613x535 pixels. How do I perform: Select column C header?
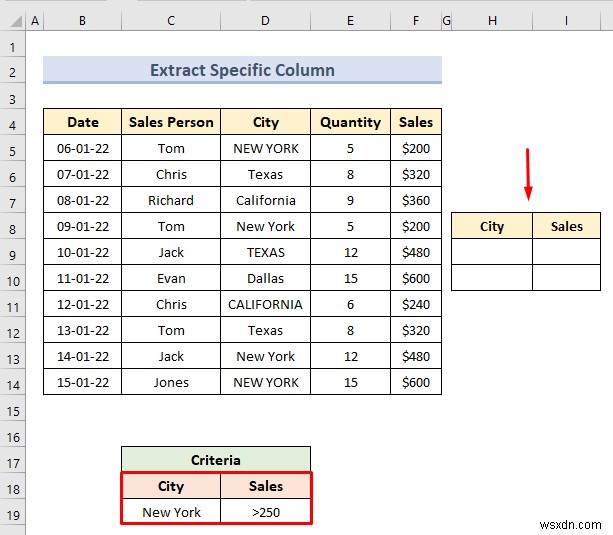pyautogui.click(x=171, y=21)
